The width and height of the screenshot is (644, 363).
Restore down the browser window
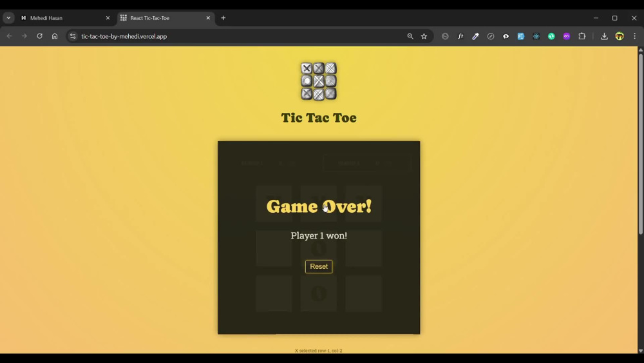(x=615, y=18)
